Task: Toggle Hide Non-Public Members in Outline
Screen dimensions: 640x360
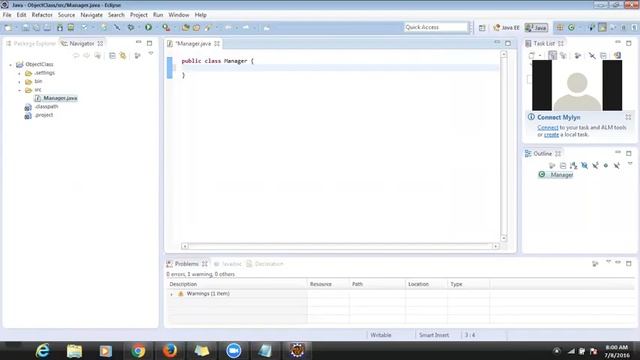Action: (606, 165)
